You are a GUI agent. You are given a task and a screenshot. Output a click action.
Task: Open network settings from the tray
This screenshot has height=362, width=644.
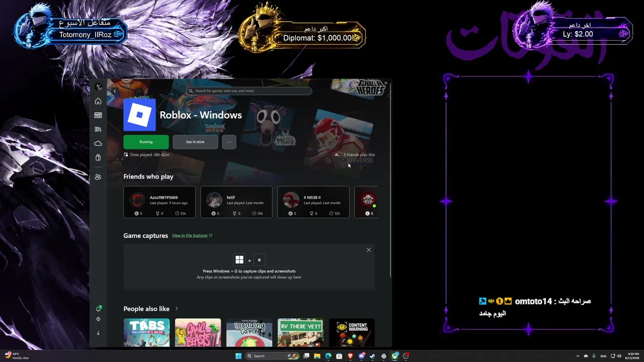pyautogui.click(x=612, y=356)
